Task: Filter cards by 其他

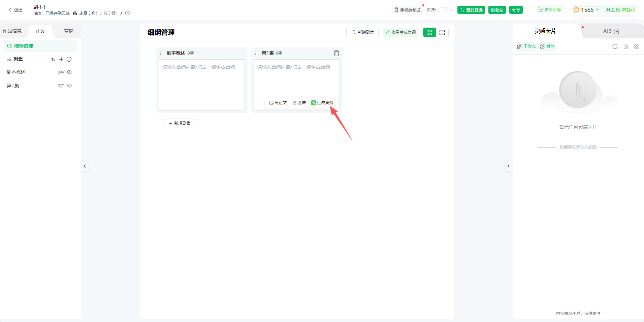Action: [547, 46]
